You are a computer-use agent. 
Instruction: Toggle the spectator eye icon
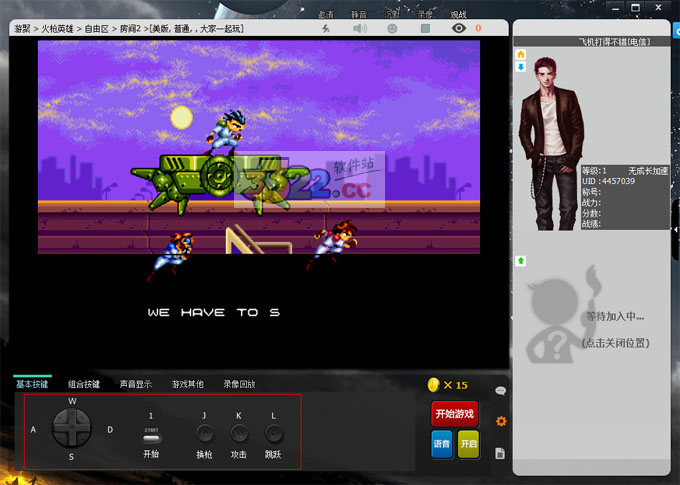[x=459, y=29]
